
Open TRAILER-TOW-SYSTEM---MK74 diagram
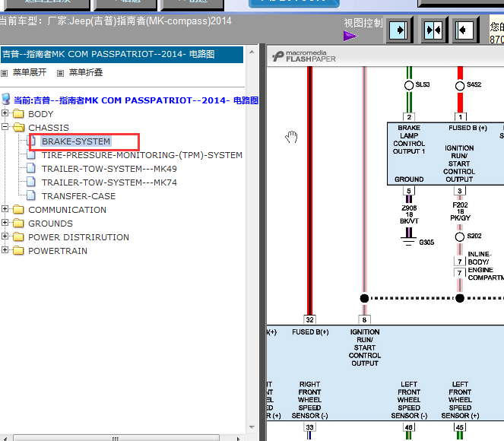point(109,182)
